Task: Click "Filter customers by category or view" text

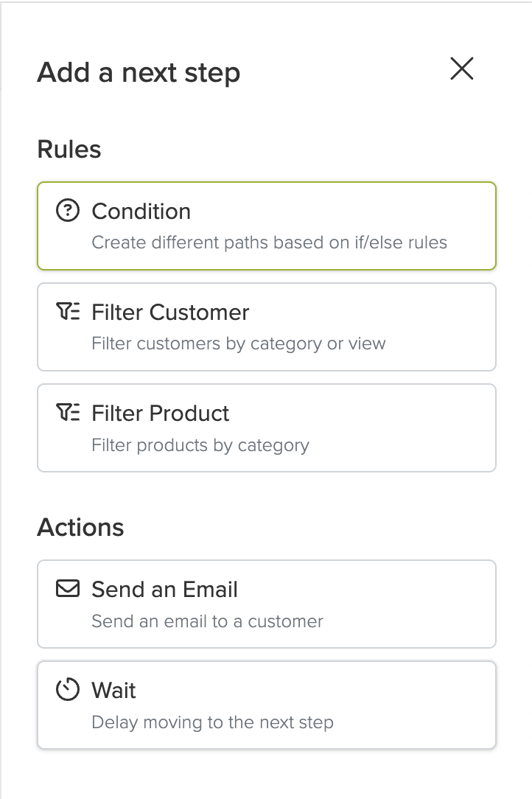Action: [x=239, y=344]
